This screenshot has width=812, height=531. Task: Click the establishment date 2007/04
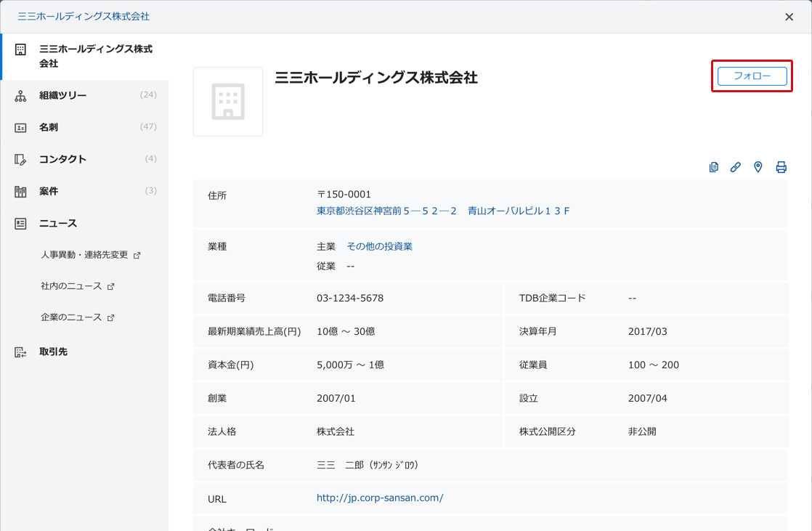[648, 398]
